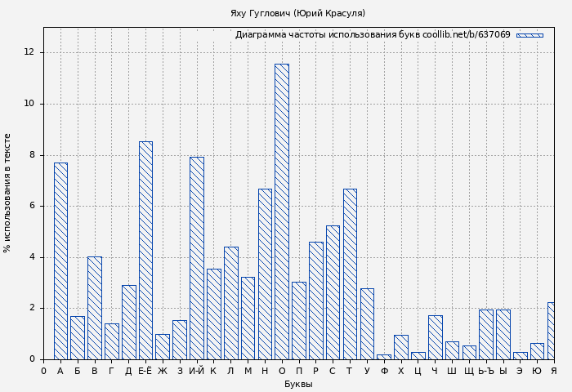Click the small bar for letter Ф
This screenshot has width=572, height=392.
pyautogui.click(x=384, y=357)
